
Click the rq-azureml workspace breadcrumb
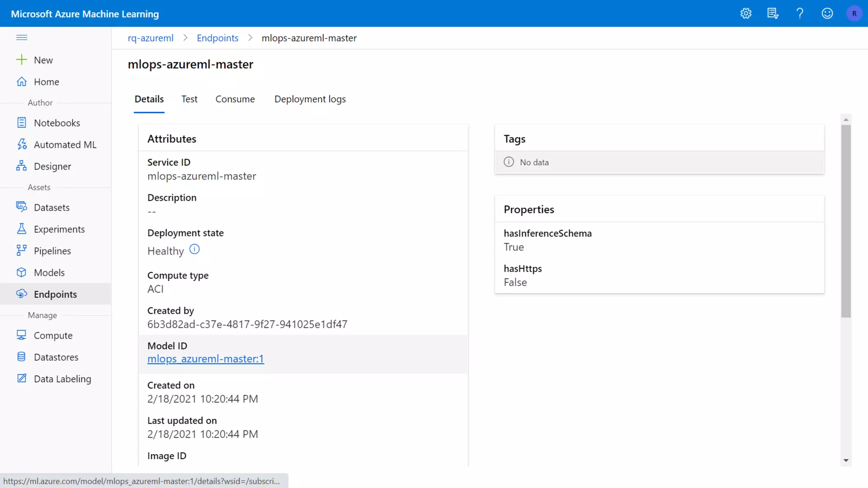click(x=150, y=38)
